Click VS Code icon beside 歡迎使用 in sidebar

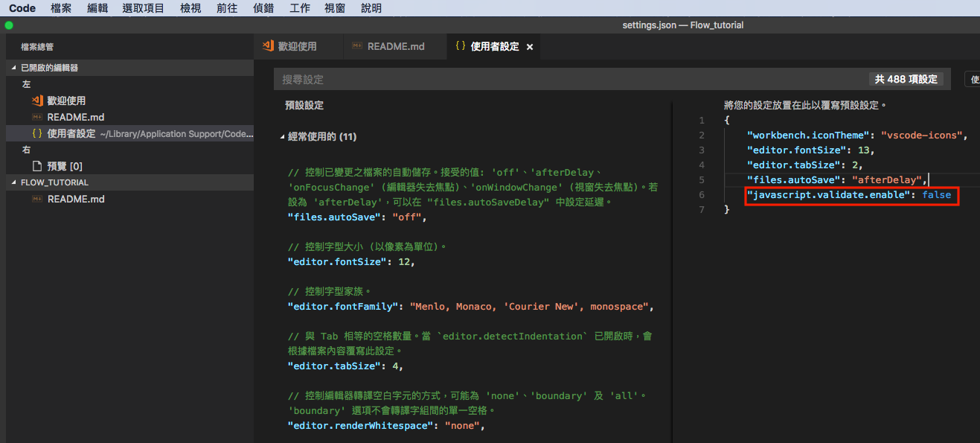tap(37, 101)
